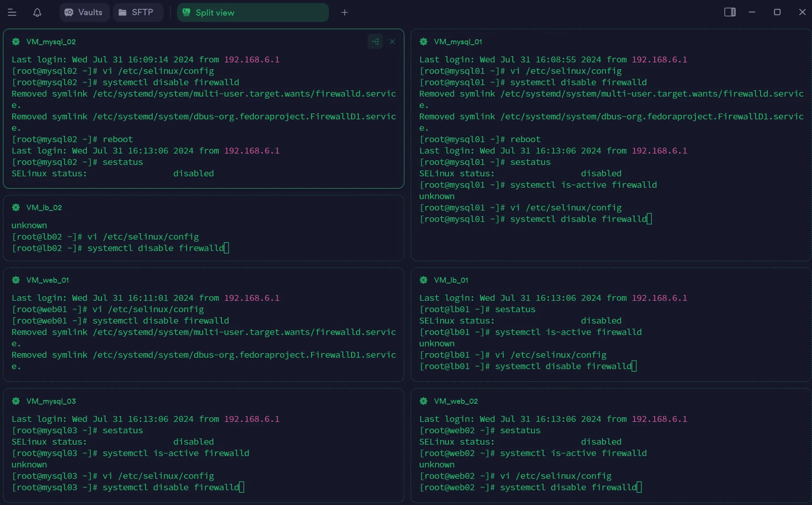
Task: Click the VM_mysql_02 CentOS host icon
Action: click(x=16, y=42)
